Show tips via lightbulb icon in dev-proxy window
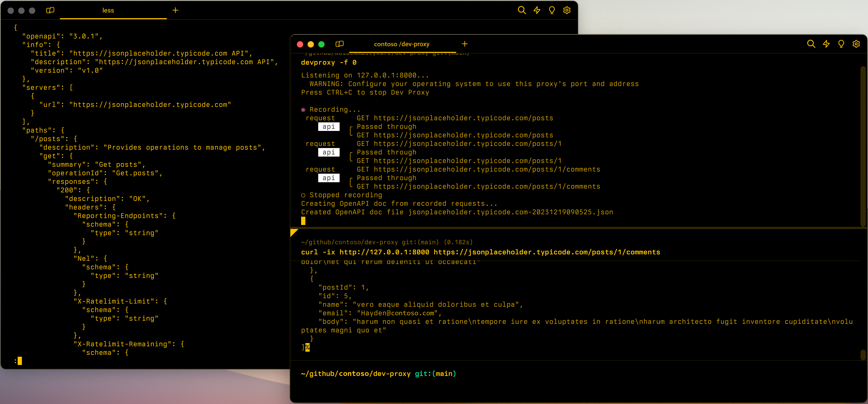Screen dimensions: 868x404 point(841,44)
